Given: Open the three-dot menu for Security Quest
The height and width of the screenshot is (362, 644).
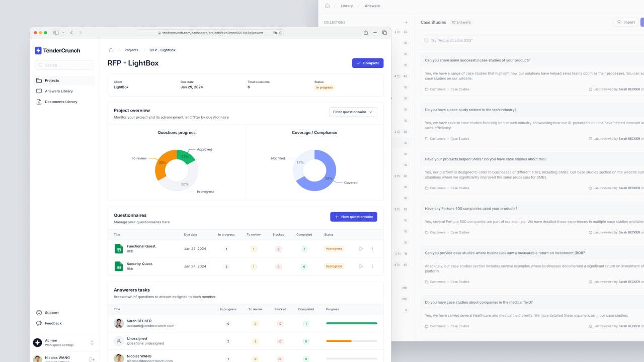Looking at the screenshot, I should 372,266.
